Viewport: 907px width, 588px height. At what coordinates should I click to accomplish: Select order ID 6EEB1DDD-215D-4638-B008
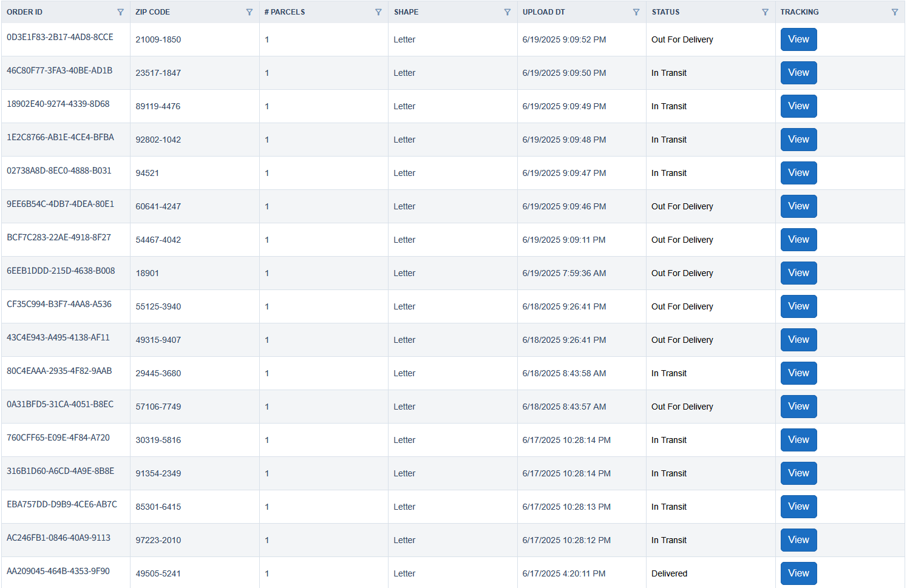click(x=61, y=271)
